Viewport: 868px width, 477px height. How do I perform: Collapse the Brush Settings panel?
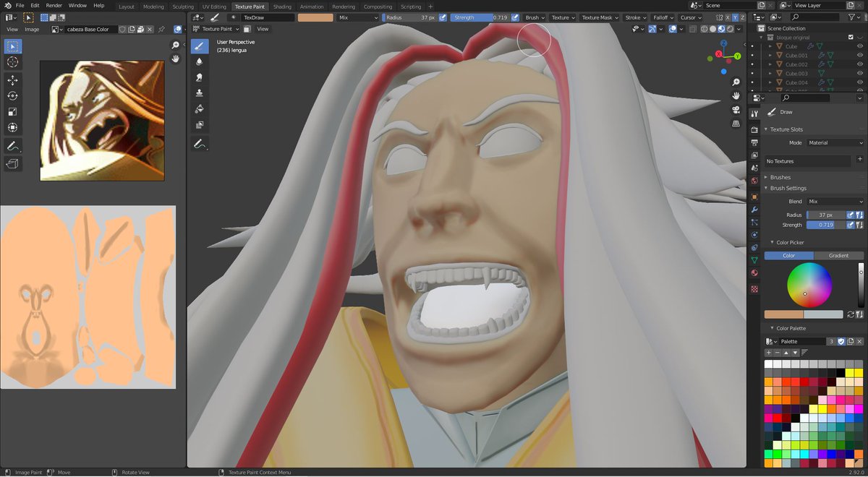tap(788, 188)
